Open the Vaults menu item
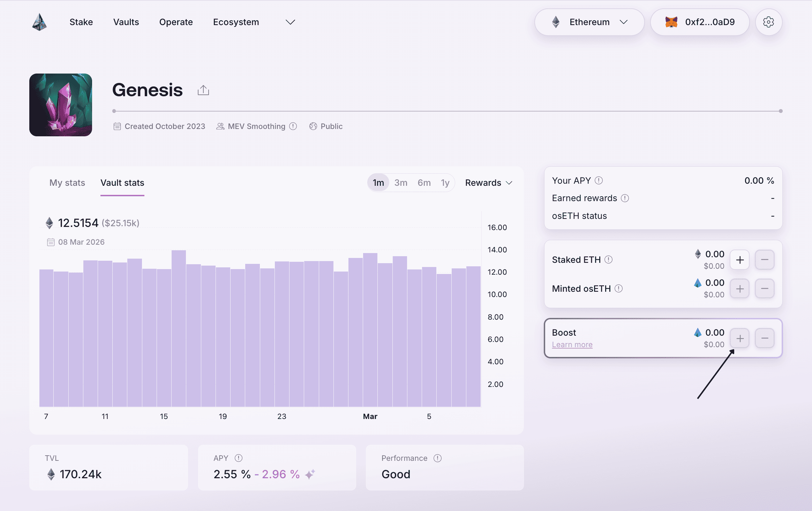 click(x=126, y=22)
